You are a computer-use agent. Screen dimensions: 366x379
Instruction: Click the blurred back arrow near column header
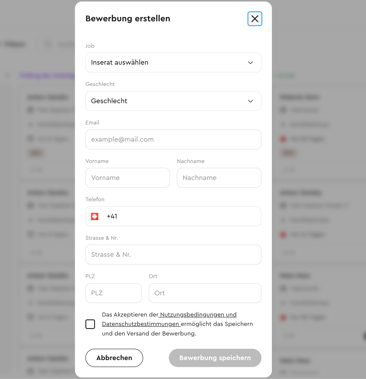(x=8, y=76)
